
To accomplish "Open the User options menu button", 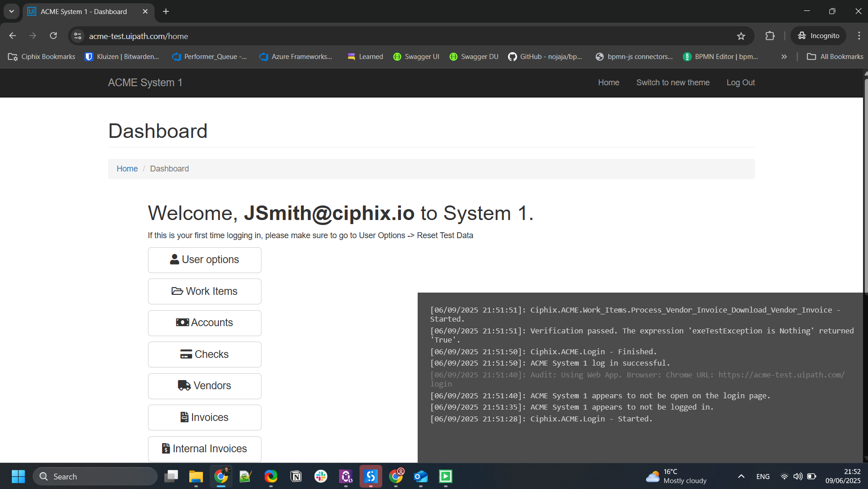I will [x=204, y=260].
